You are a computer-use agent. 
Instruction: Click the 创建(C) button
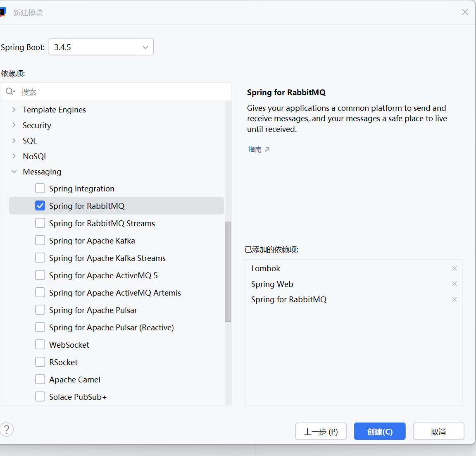[x=380, y=431]
